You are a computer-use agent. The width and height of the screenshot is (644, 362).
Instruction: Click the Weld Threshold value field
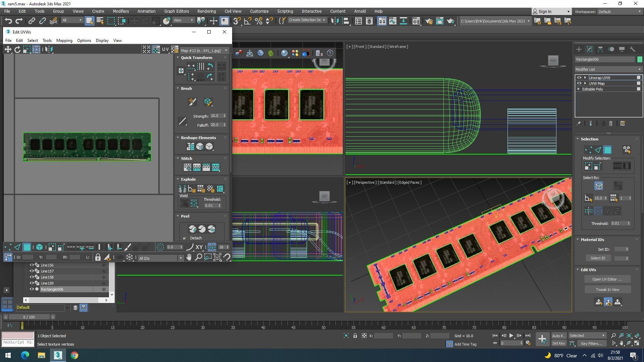(x=211, y=205)
